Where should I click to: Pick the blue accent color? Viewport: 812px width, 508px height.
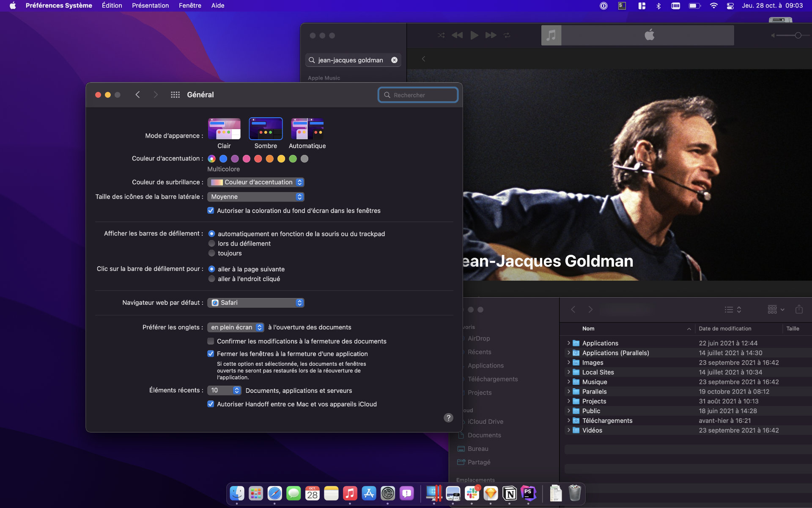[x=223, y=159]
